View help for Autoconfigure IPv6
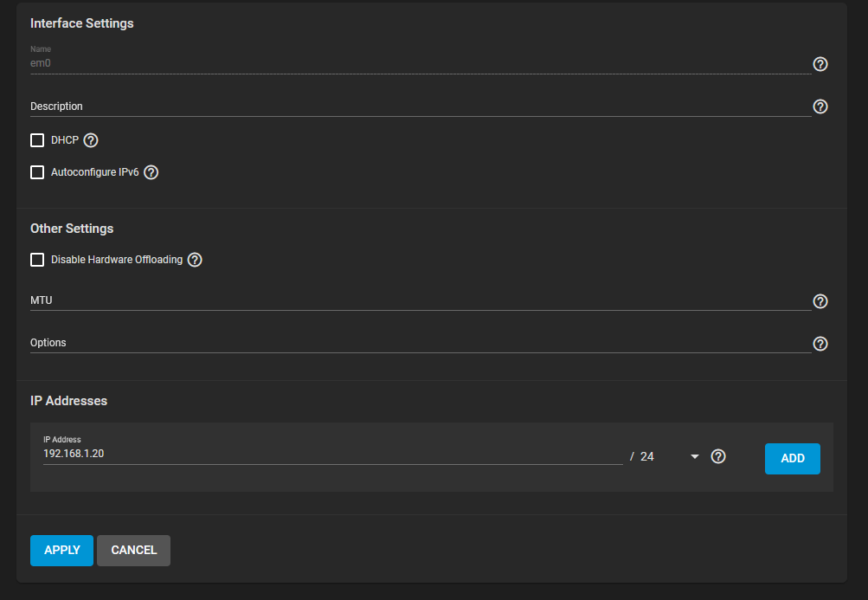The image size is (868, 600). pyautogui.click(x=151, y=172)
